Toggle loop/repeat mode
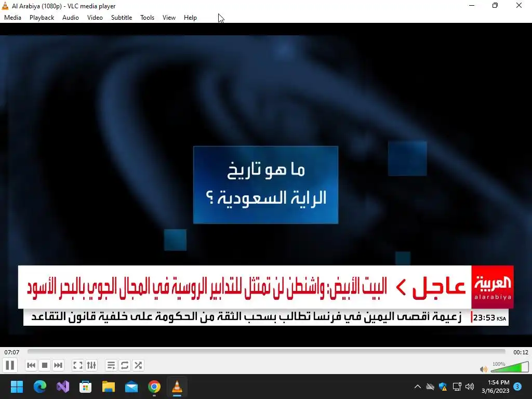 coord(125,365)
